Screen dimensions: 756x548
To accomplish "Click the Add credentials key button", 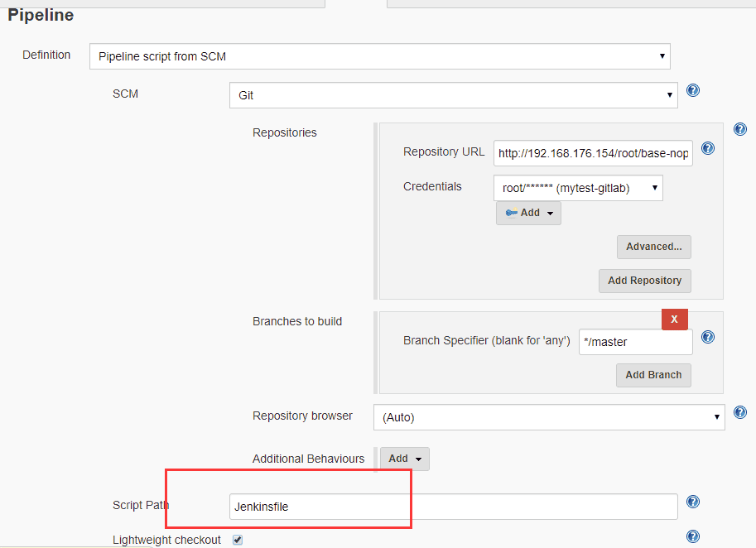I will coord(528,213).
